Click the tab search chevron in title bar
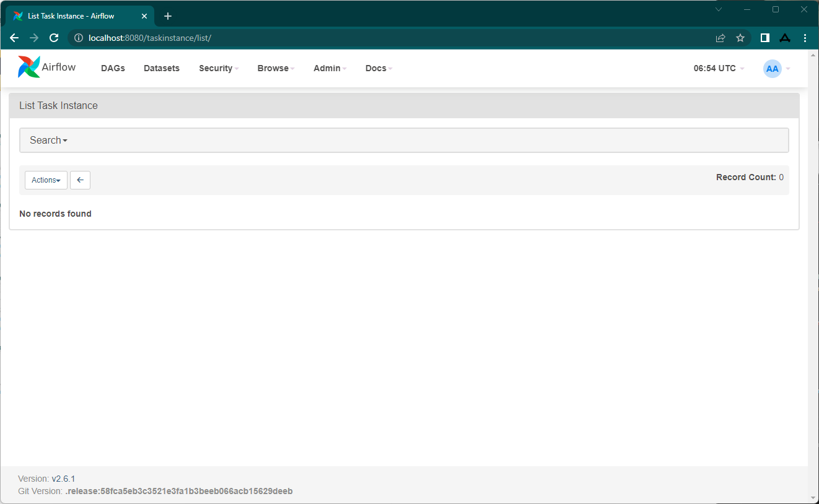 point(719,9)
